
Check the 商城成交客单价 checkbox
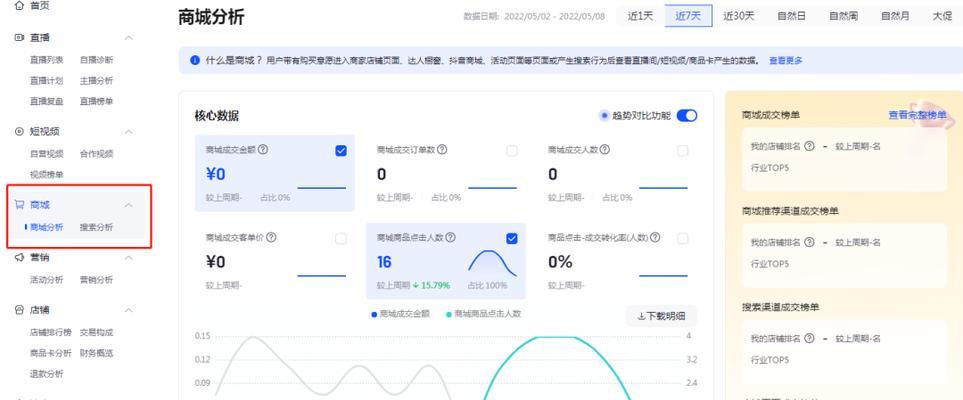click(341, 238)
